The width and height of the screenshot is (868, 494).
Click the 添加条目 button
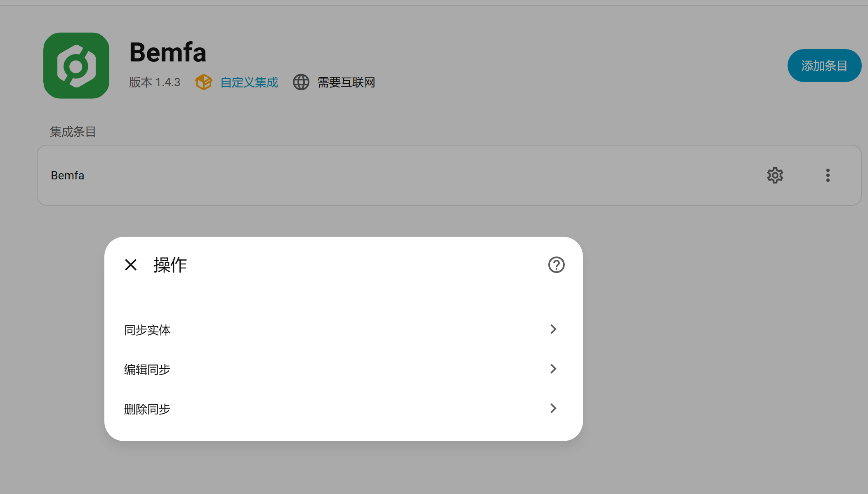[824, 66]
